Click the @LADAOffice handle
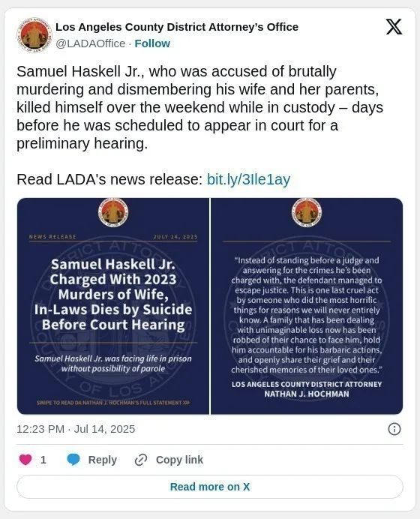Screen dimensions: 420x519 click(90, 43)
